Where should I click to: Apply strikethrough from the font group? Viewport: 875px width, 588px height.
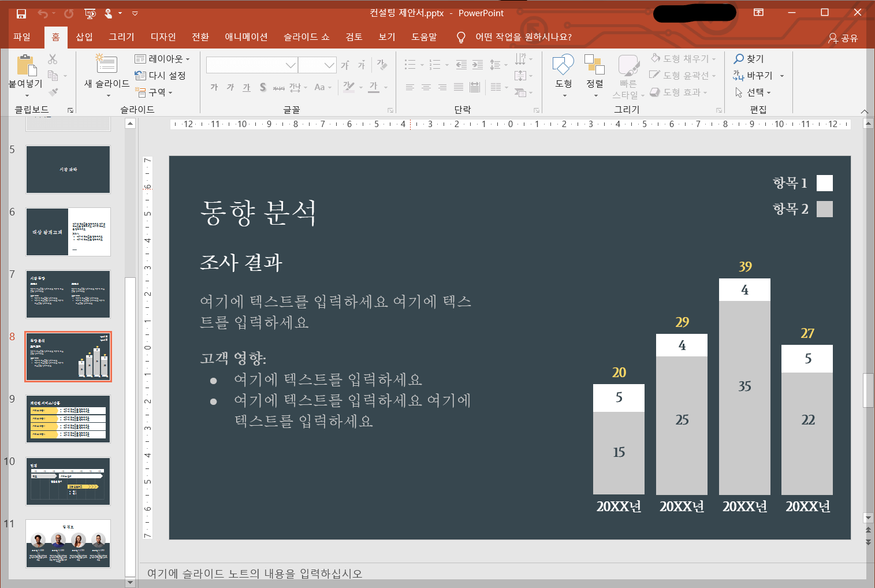tap(262, 87)
